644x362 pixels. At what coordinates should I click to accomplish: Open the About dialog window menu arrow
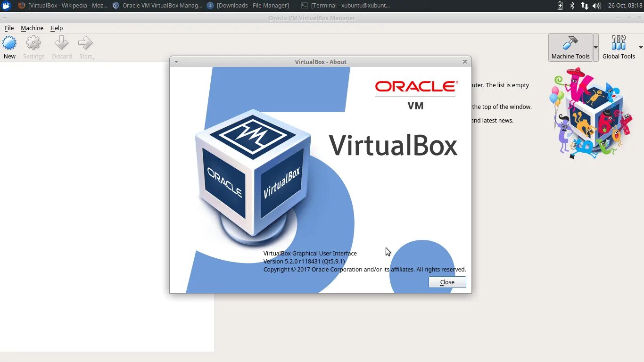pyautogui.click(x=176, y=62)
